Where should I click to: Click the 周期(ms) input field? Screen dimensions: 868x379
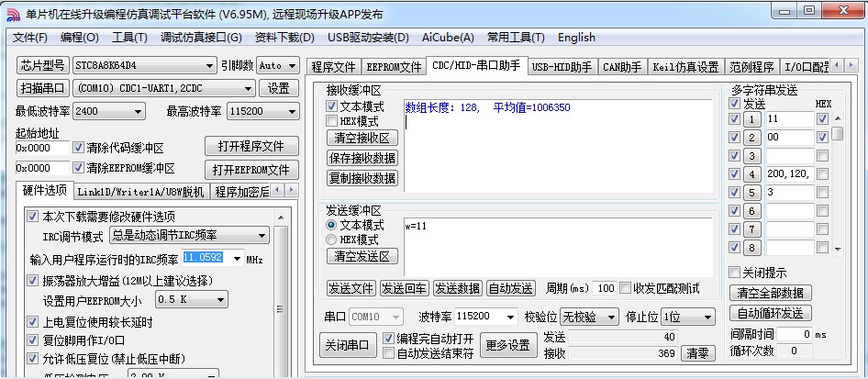pos(605,288)
